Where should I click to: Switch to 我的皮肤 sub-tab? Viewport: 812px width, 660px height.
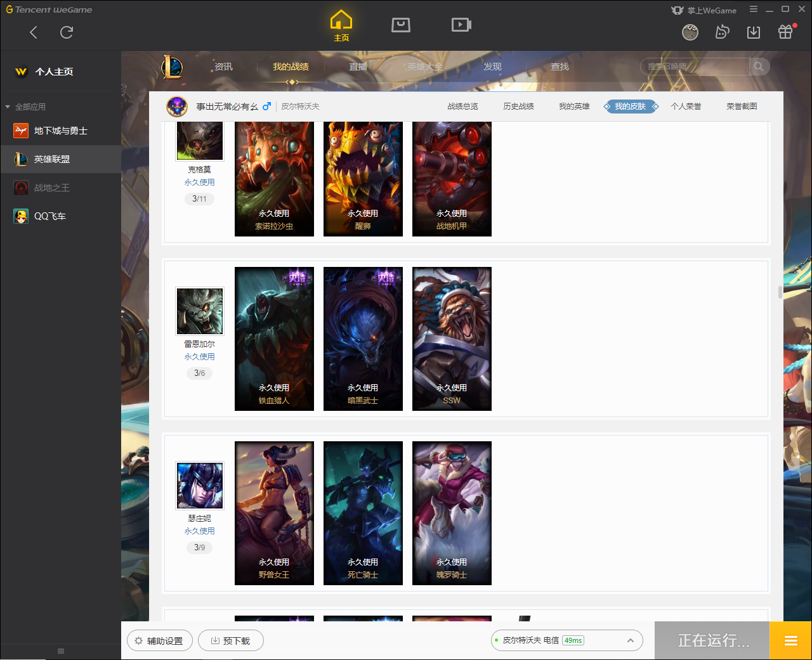[x=630, y=107]
